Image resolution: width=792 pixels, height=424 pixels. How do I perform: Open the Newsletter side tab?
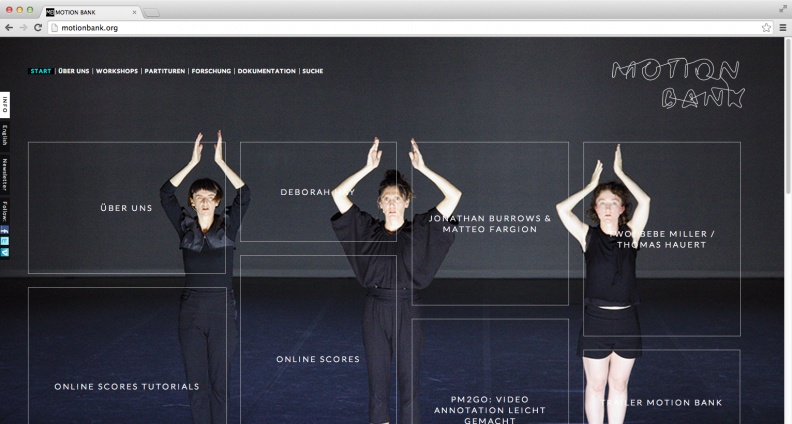click(5, 174)
